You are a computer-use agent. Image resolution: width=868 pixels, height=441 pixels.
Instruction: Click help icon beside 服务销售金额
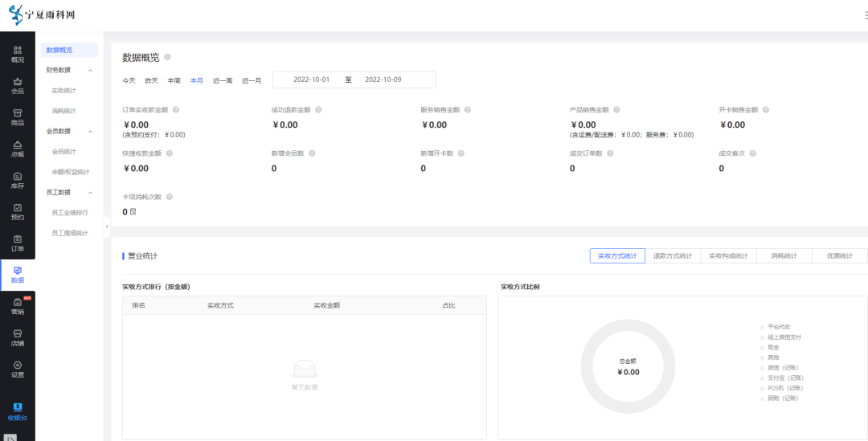point(467,109)
